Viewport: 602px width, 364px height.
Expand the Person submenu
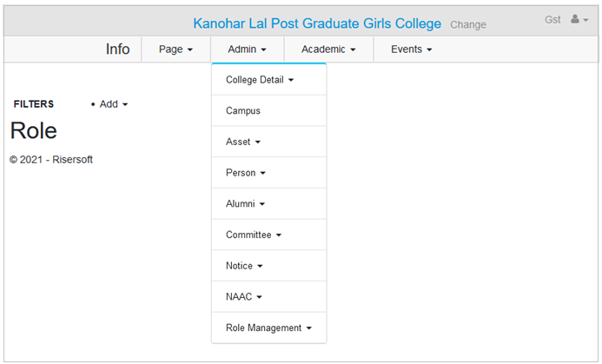[268, 173]
